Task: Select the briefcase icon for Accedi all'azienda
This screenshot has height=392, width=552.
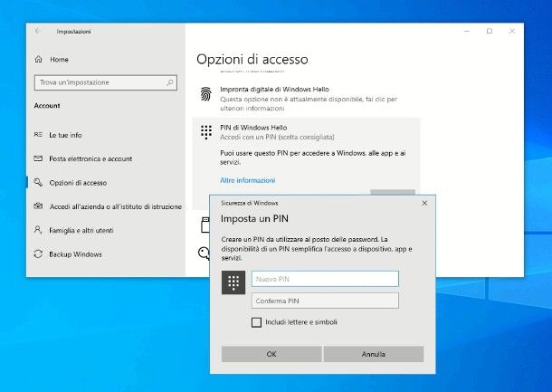Action: coord(38,206)
